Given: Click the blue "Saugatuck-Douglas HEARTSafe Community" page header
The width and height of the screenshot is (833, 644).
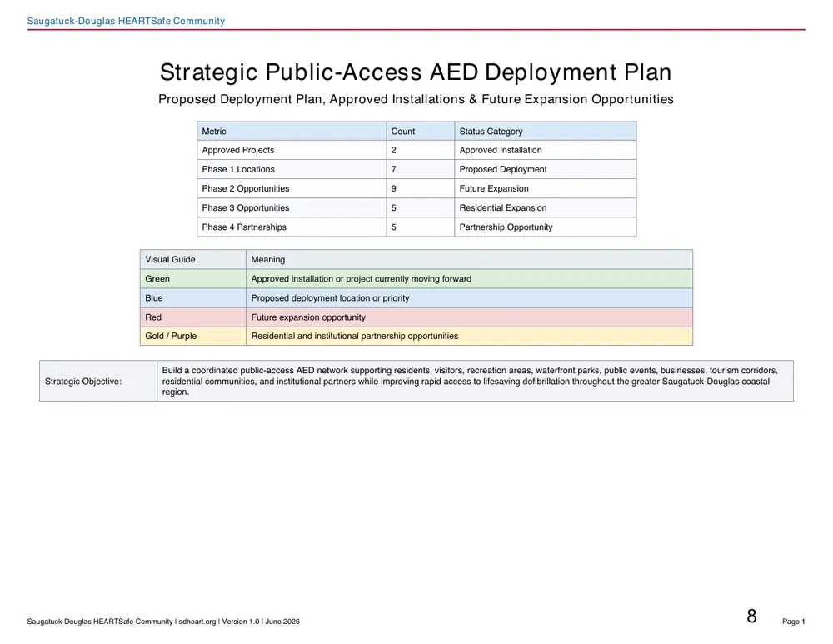Looking at the screenshot, I should point(126,22).
